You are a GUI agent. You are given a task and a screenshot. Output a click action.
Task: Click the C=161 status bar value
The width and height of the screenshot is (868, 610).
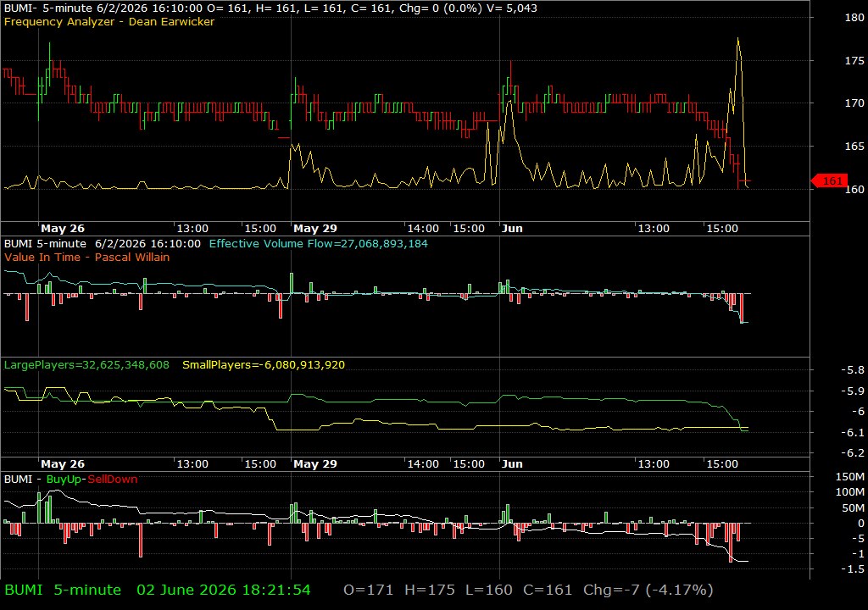click(x=548, y=590)
